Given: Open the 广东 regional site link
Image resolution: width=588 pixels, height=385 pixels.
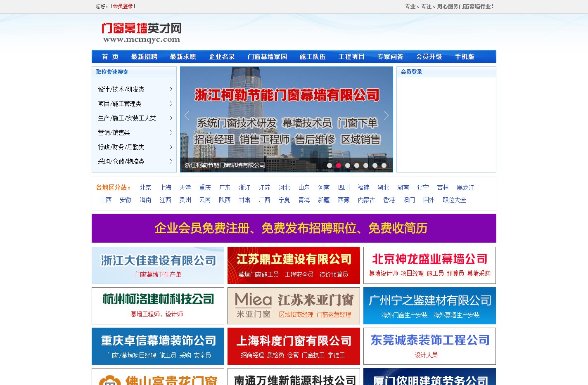Looking at the screenshot, I should [225, 187].
